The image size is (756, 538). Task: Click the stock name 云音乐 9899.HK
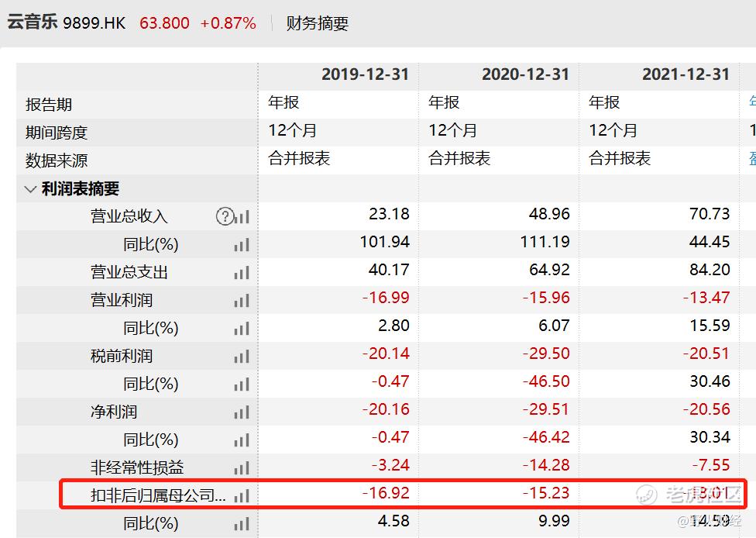[66, 22]
